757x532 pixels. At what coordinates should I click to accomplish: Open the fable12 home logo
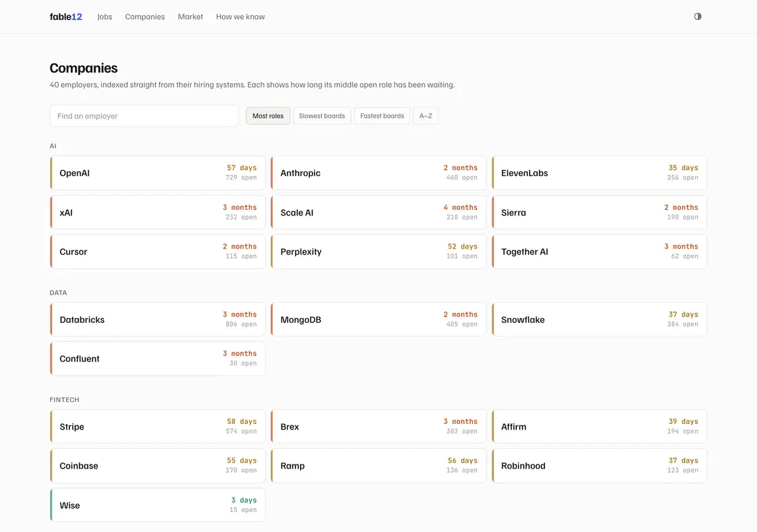click(x=65, y=17)
